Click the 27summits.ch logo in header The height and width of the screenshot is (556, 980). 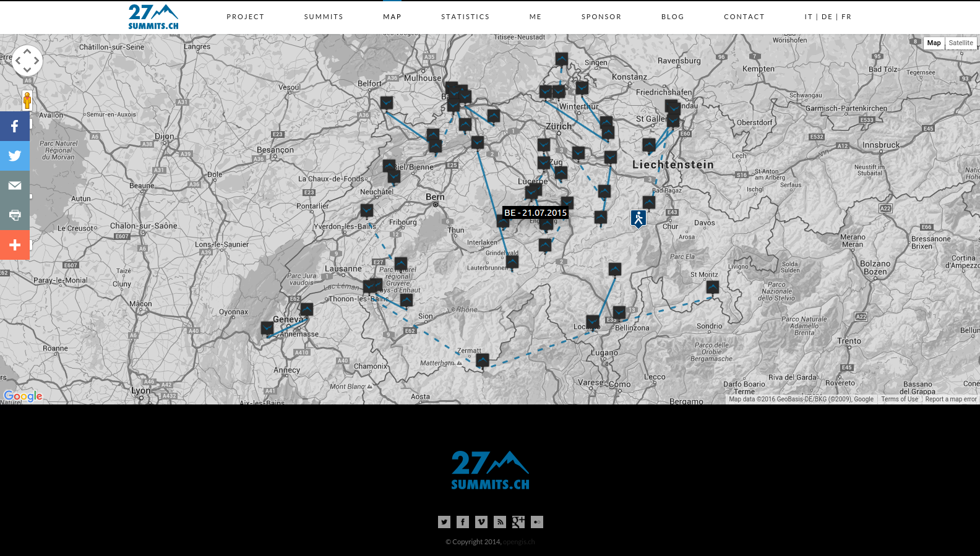point(153,17)
